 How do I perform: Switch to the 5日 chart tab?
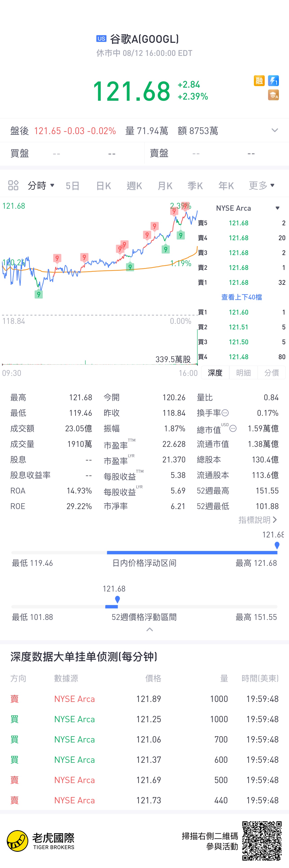pos(72,186)
